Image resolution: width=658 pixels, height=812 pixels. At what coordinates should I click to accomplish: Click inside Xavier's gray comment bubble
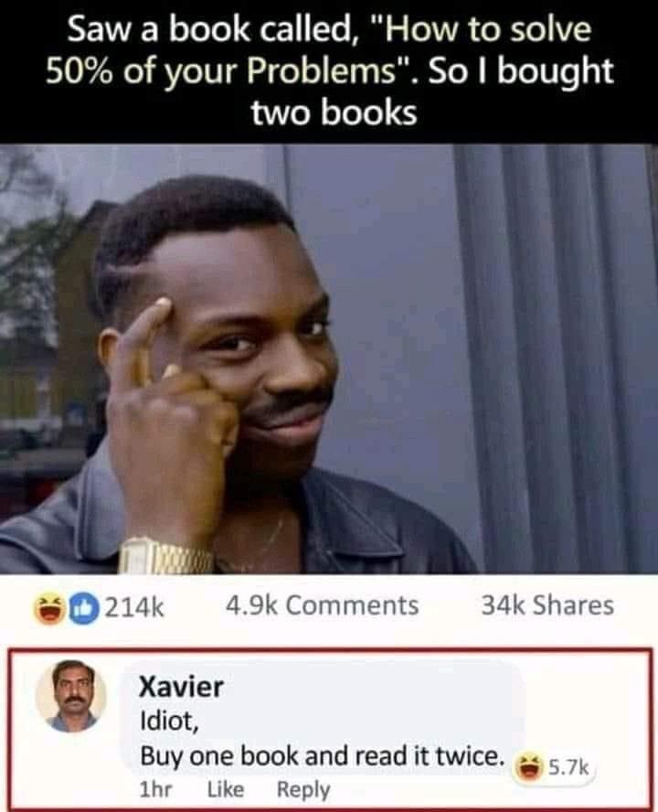pos(322,717)
